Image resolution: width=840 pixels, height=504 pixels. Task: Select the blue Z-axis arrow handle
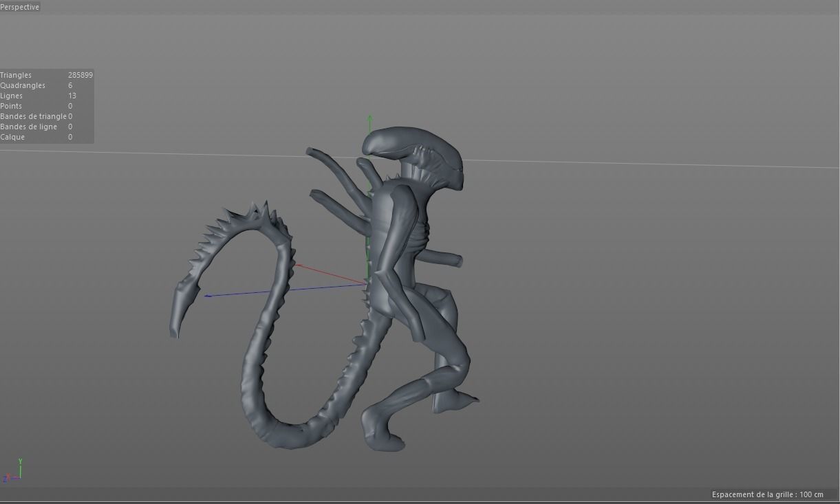coord(208,296)
